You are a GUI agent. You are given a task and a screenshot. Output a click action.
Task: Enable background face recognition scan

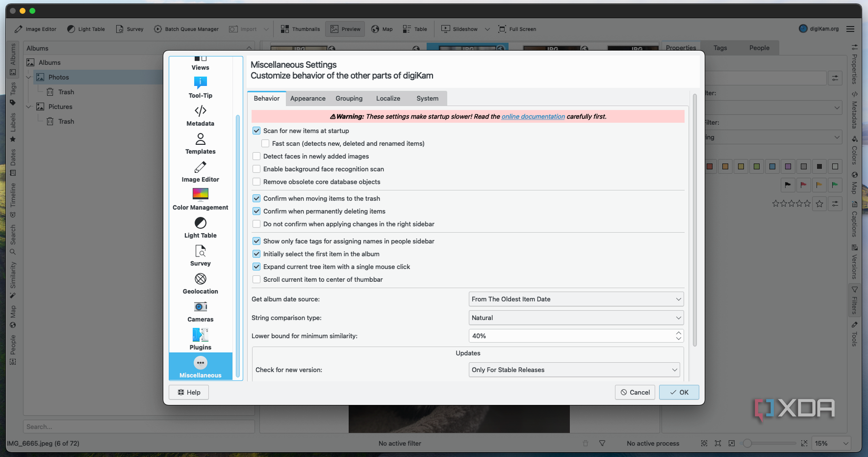(256, 169)
